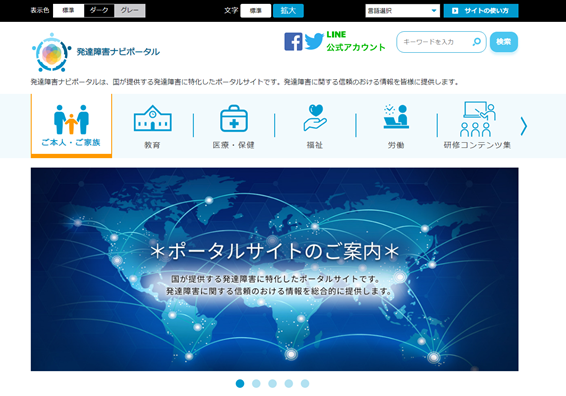566x396 pixels.
Task: Select the 教育 school building icon
Action: click(152, 118)
